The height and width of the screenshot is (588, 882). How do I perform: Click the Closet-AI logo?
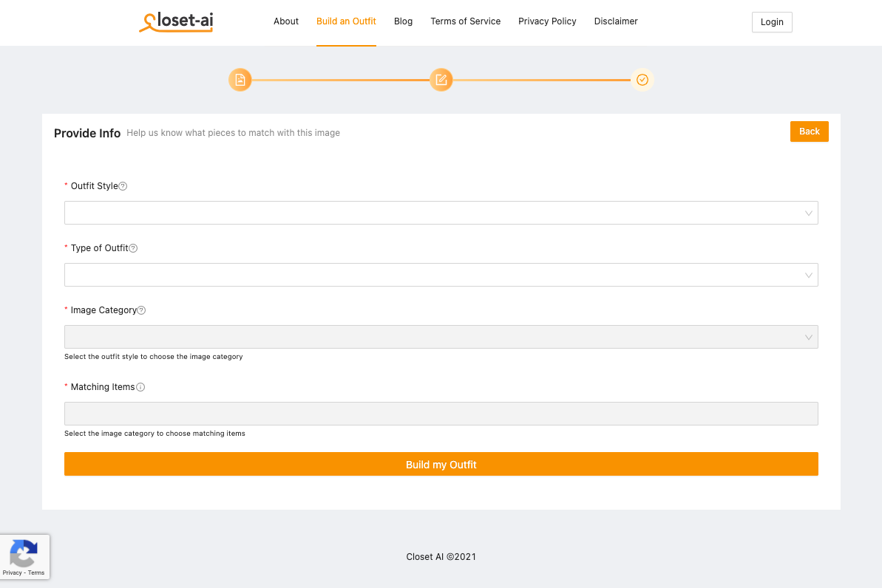coord(176,22)
